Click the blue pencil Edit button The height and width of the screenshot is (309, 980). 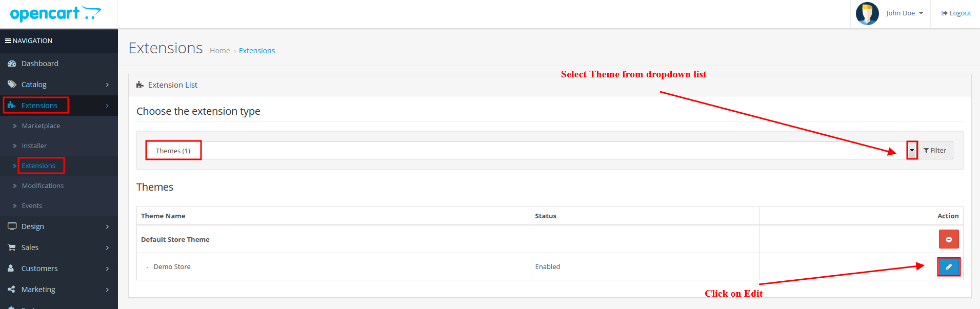point(948,266)
